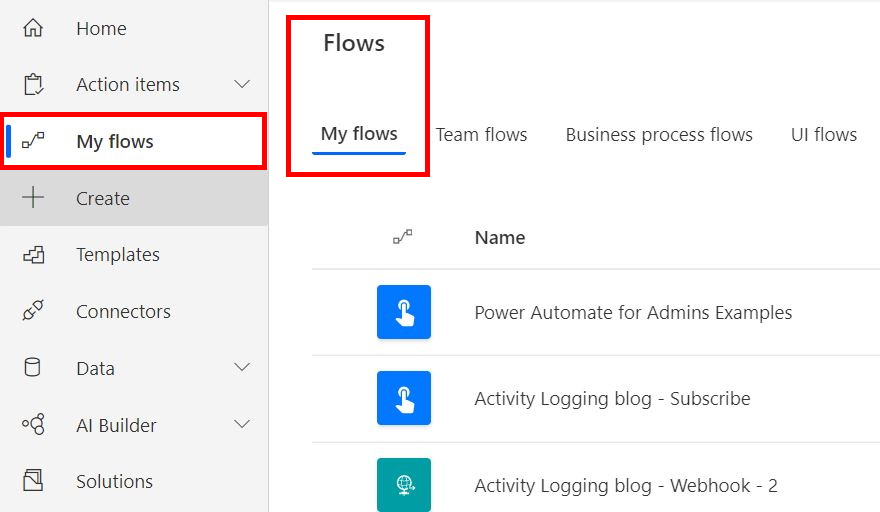Expand the Data menu chevron
Viewport: 880px width, 512px height.
242,367
